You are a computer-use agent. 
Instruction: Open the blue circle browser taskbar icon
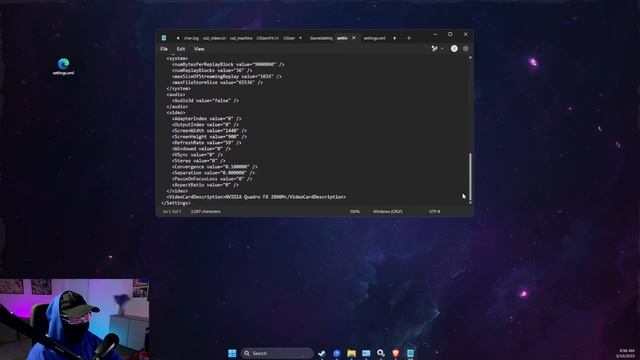[x=336, y=353]
